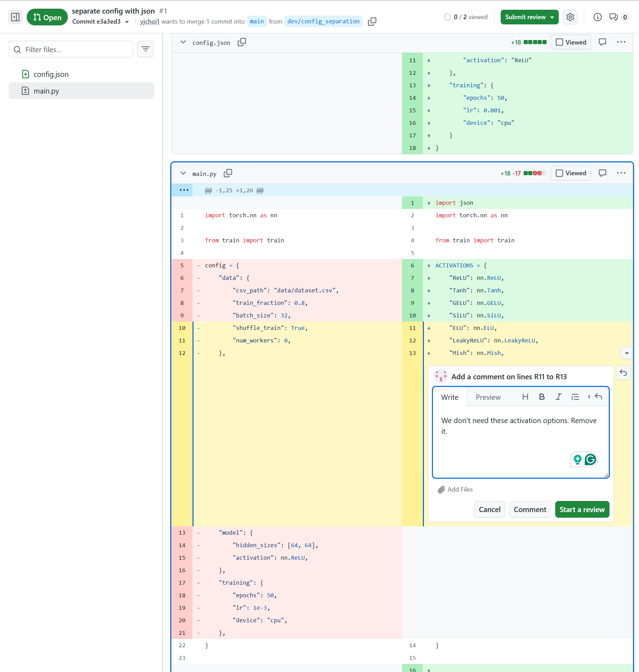Apply italic formatting in comment editor
This screenshot has width=639, height=672.
[558, 397]
